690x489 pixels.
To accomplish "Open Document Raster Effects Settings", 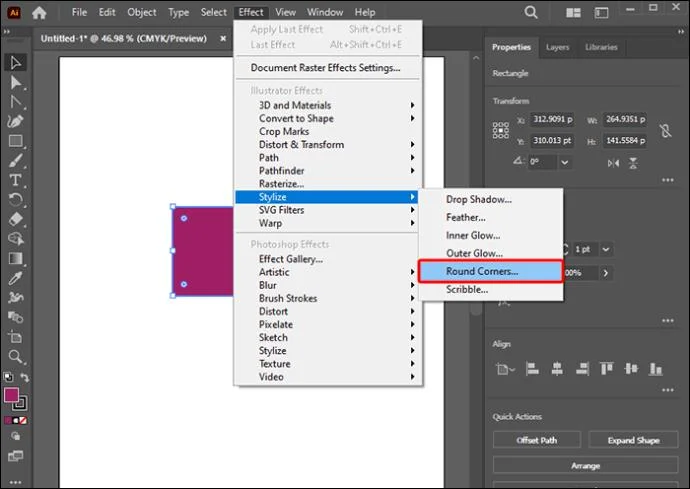I will click(327, 68).
